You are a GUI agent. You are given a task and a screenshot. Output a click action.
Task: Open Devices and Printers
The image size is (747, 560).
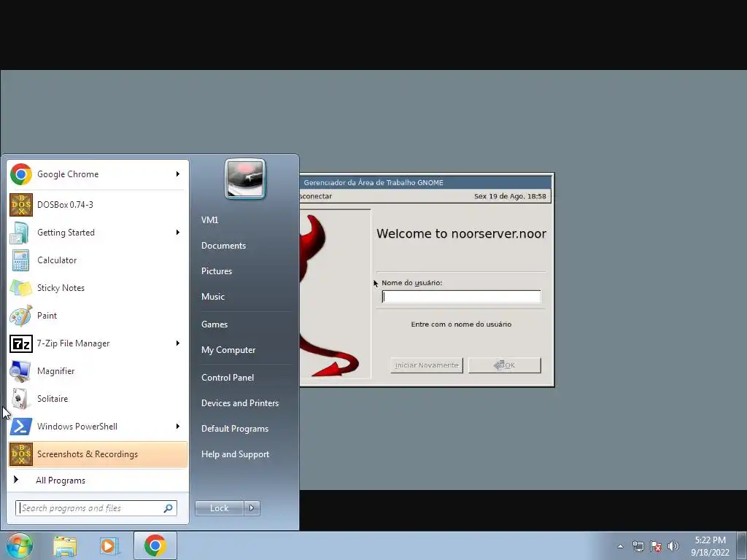click(239, 403)
